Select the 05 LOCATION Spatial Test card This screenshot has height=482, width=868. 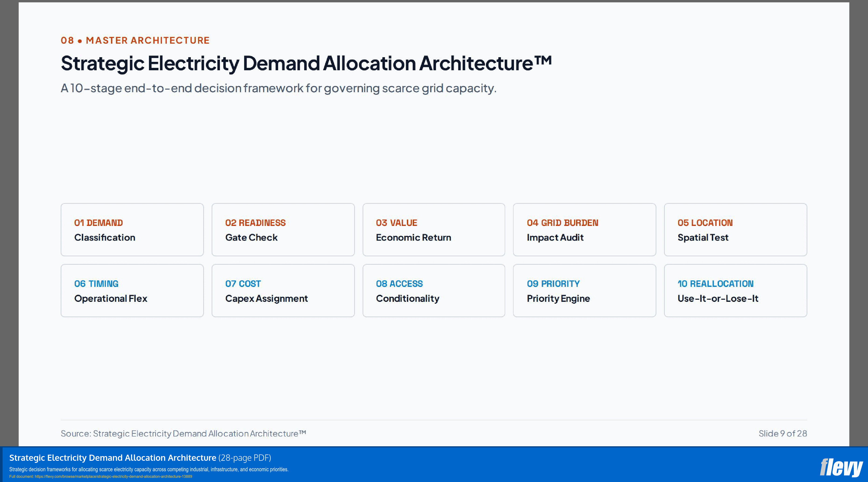point(735,229)
